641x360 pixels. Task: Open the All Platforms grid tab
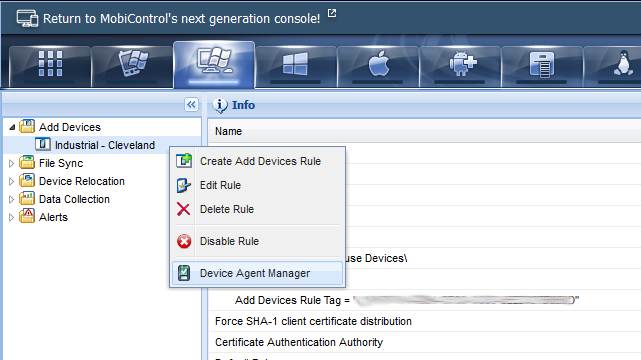click(x=50, y=67)
